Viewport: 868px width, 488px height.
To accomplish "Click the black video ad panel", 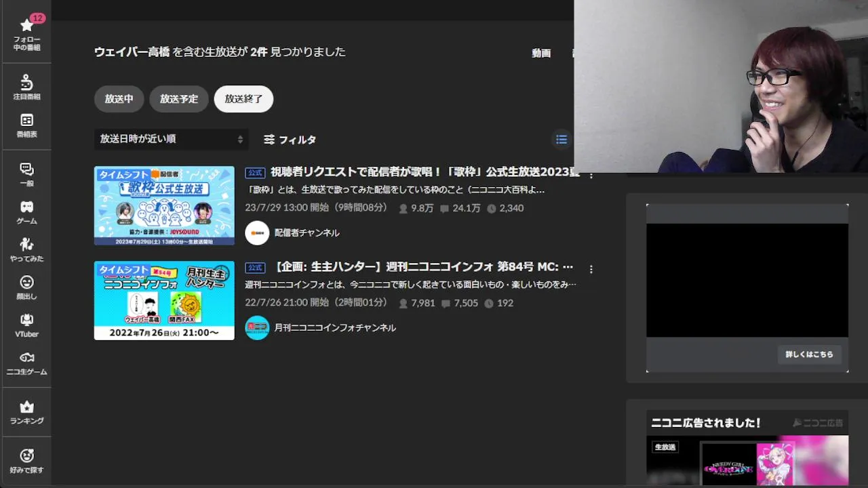I will click(x=747, y=281).
